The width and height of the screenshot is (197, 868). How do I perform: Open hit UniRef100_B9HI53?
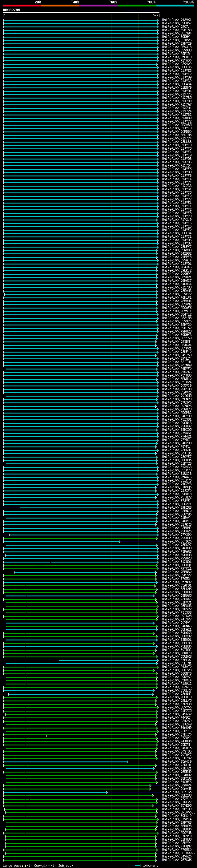click(x=176, y=30)
